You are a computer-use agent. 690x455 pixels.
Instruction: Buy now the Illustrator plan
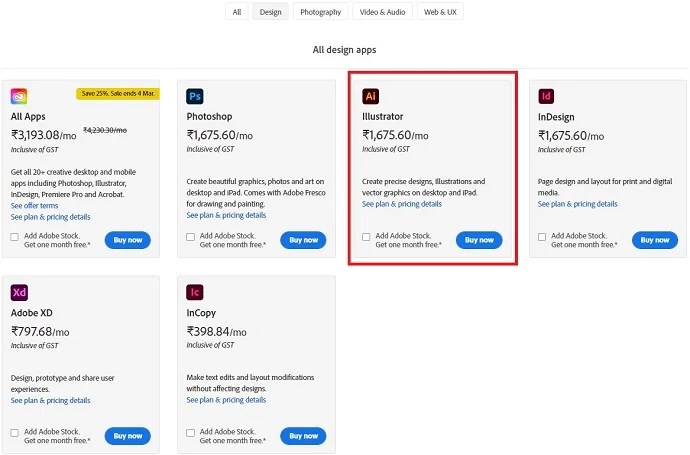[479, 240]
